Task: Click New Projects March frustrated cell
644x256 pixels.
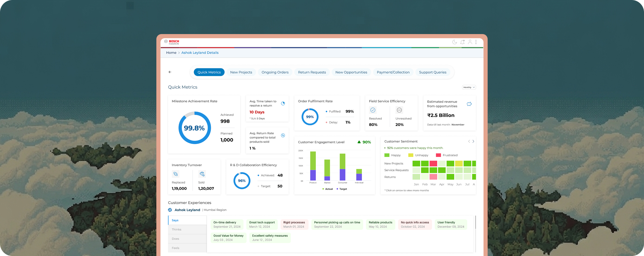Action: point(433,163)
